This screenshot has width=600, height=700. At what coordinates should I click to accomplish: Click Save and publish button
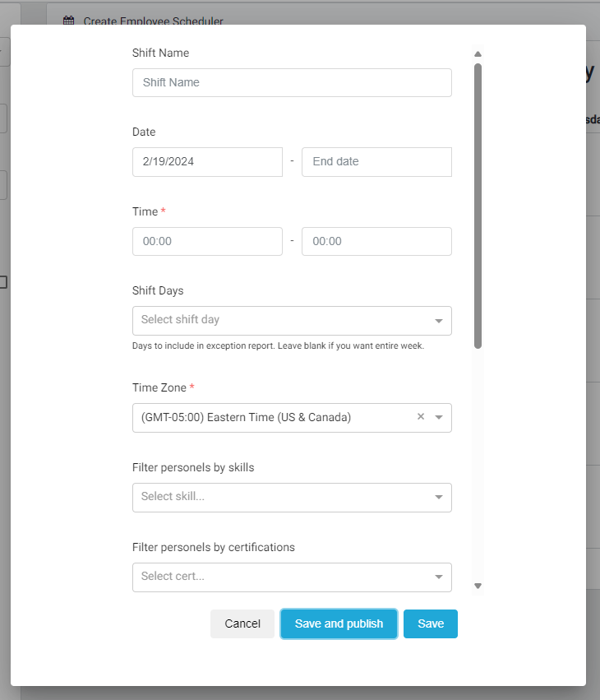click(x=339, y=624)
